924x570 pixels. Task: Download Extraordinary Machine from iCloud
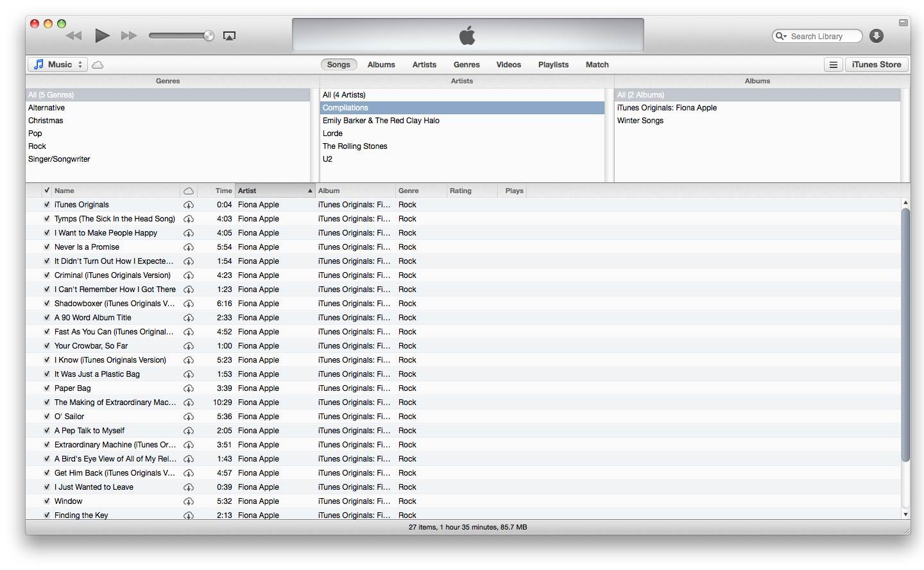[189, 445]
